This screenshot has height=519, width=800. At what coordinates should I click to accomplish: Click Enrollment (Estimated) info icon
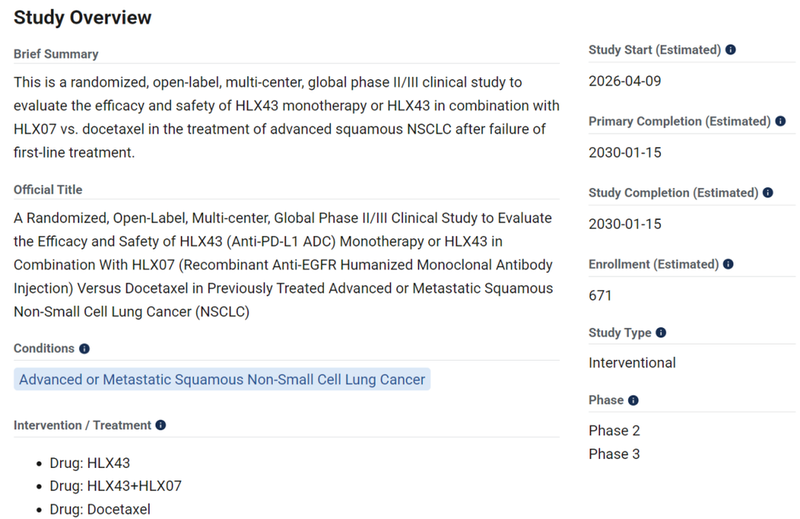tap(730, 265)
